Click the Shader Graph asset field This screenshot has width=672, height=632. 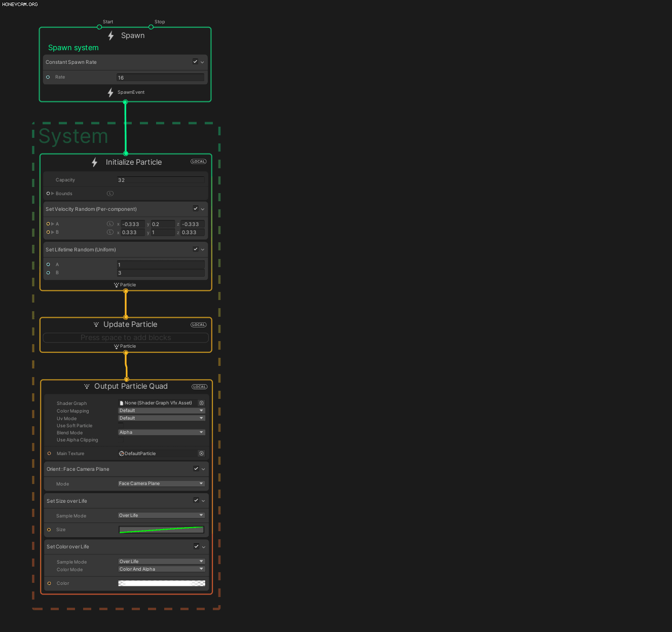tap(158, 403)
